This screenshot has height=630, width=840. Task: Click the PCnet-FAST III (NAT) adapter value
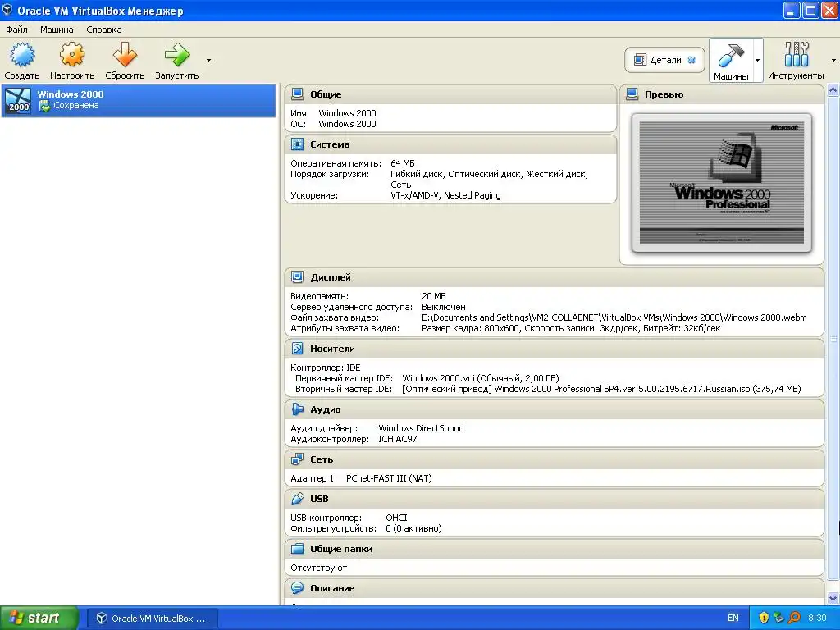[x=389, y=478]
